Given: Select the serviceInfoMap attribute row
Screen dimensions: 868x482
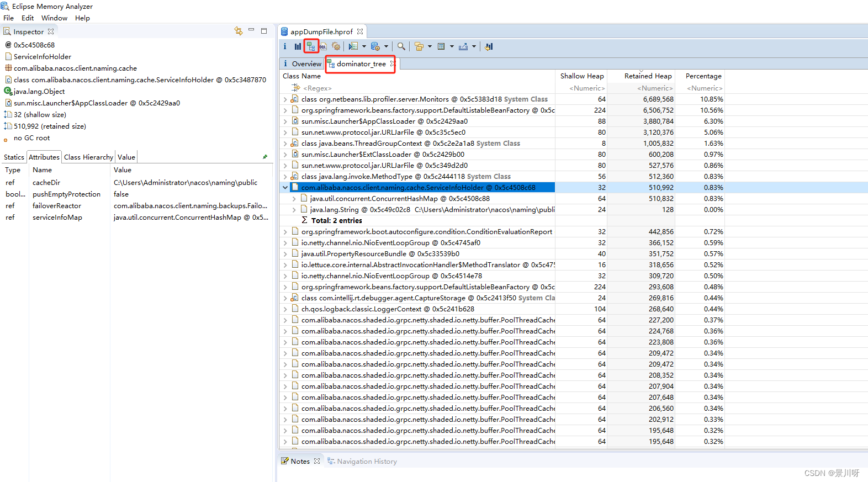Looking at the screenshot, I should pyautogui.click(x=137, y=218).
